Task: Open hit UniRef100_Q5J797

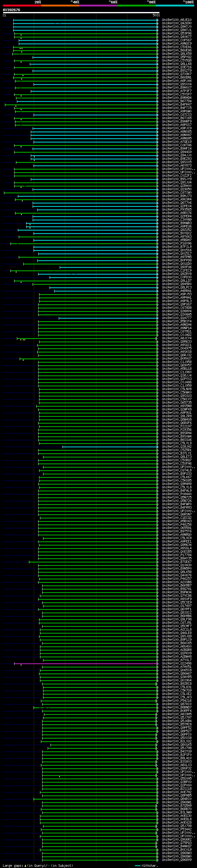Action: (177, 718)
